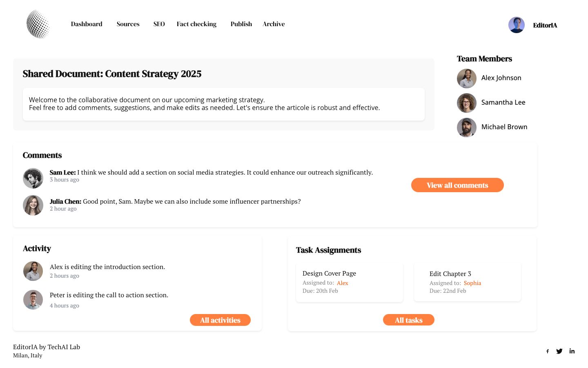588x368 pixels.
Task: Open the Archive menu item
Action: (x=274, y=24)
